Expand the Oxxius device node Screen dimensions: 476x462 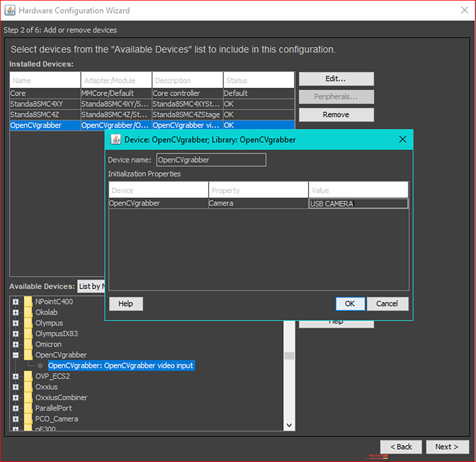tap(16, 387)
